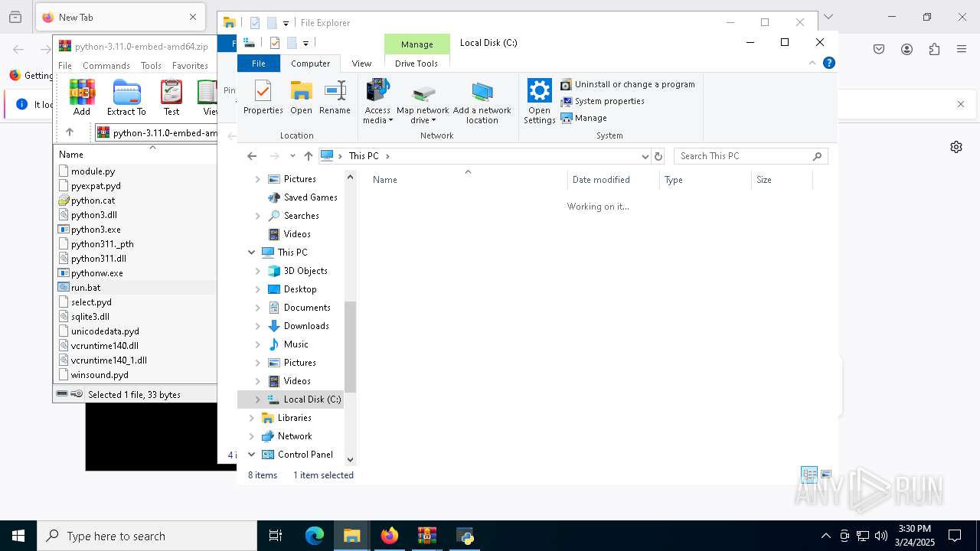Open the WinRAR Commands menu

tap(106, 66)
